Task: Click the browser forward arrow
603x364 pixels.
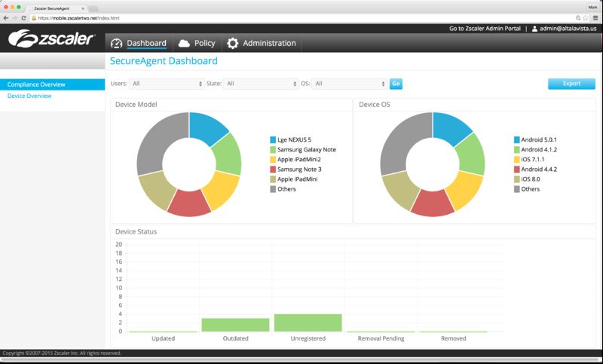Action: click(x=14, y=18)
